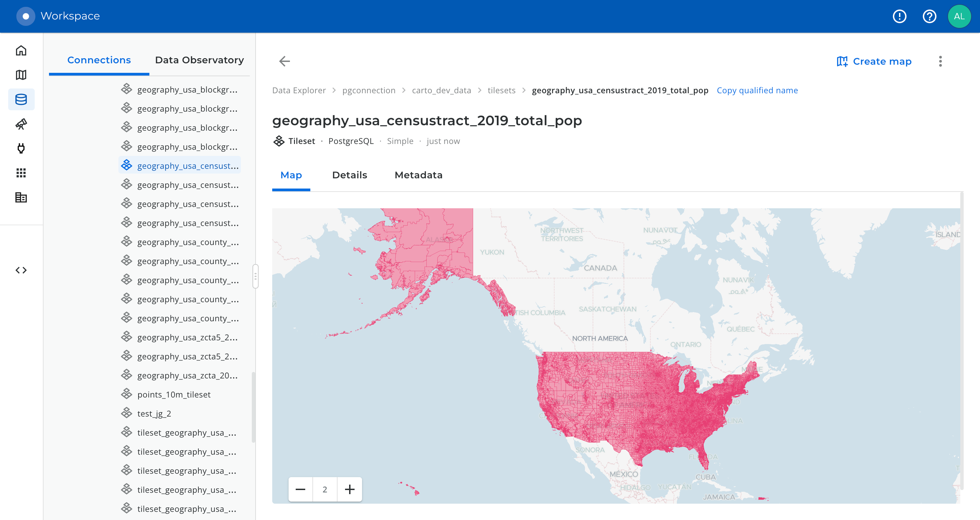Image resolution: width=980 pixels, height=520 pixels.
Task: Open the help question mark icon
Action: pyautogui.click(x=929, y=16)
